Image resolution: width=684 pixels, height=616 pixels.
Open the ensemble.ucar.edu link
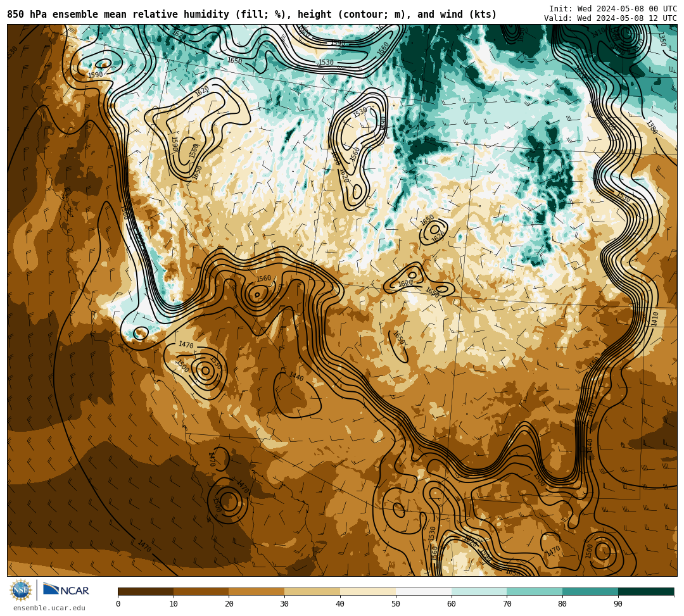[49, 608]
